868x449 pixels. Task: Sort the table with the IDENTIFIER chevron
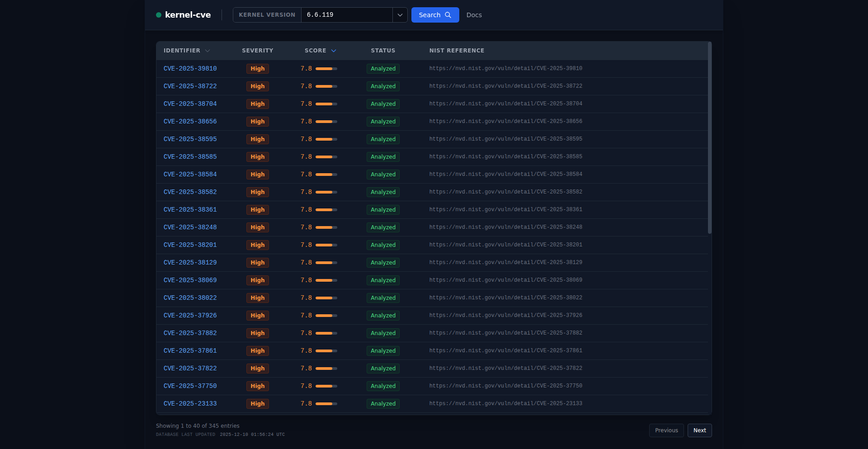click(x=208, y=51)
